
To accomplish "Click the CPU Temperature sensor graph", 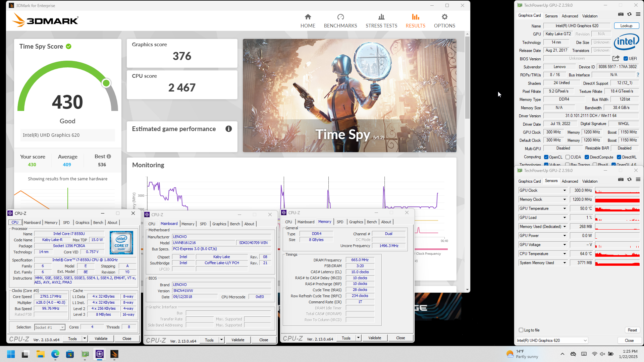I will click(x=617, y=254).
